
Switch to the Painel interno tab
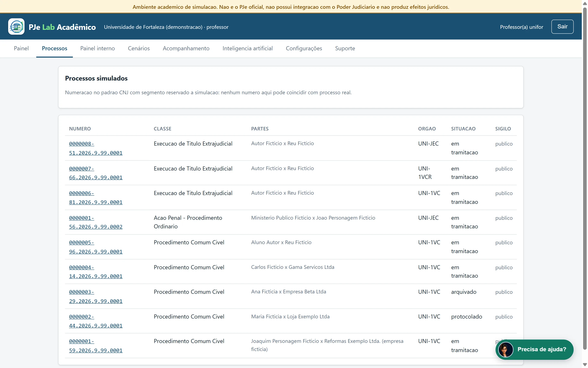click(97, 48)
